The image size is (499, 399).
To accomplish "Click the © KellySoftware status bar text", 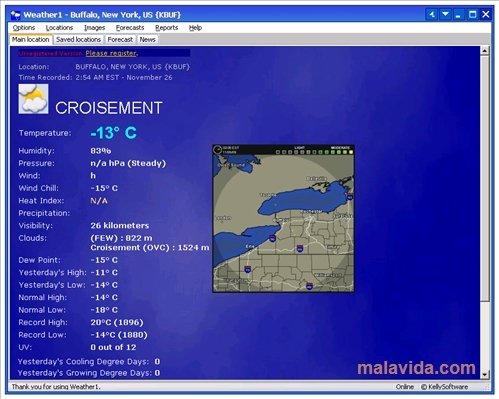I will (x=444, y=387).
